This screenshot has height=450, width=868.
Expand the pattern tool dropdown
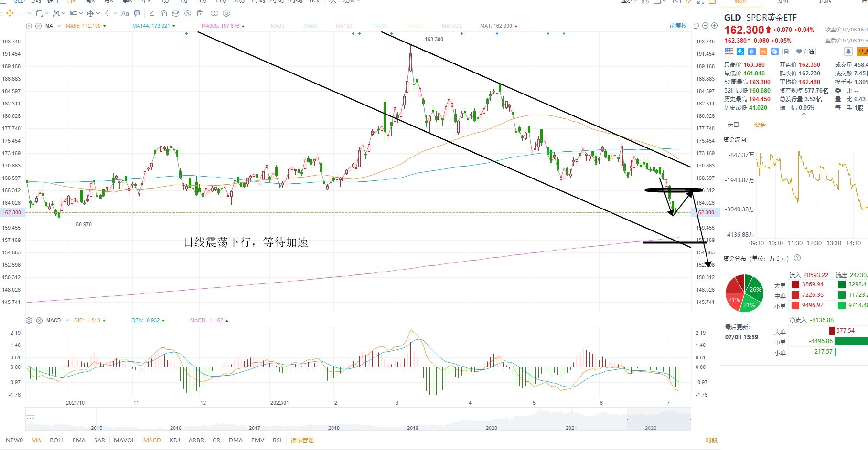[64, 13]
